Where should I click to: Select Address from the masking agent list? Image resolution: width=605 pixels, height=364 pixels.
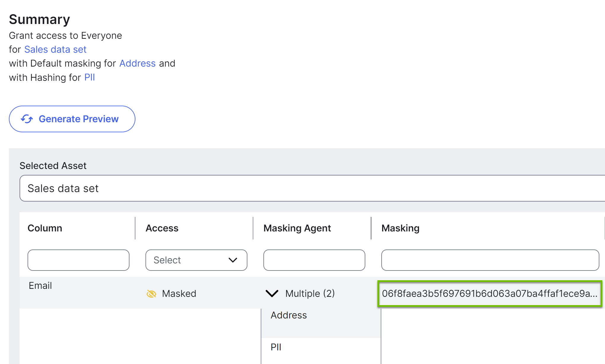click(x=288, y=315)
